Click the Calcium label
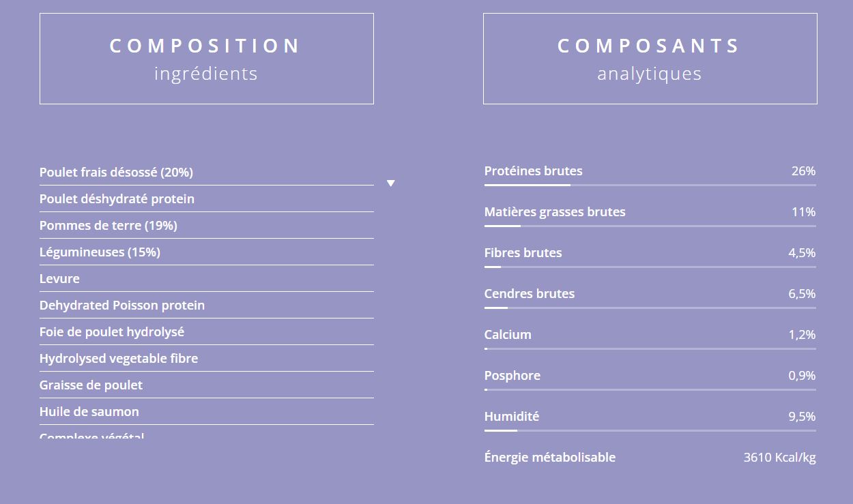This screenshot has height=504, width=853. click(508, 335)
